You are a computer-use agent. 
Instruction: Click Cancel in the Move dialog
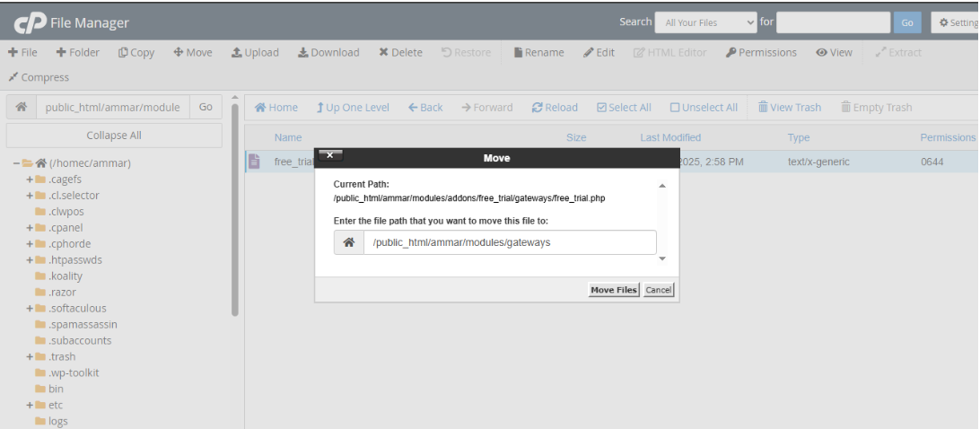(x=658, y=290)
